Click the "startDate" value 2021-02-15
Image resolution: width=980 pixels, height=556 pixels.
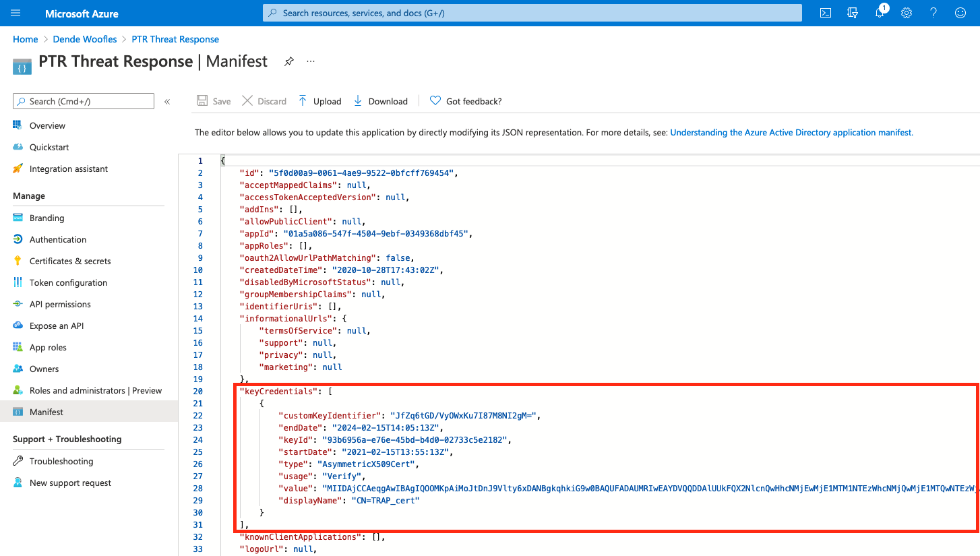pos(397,452)
